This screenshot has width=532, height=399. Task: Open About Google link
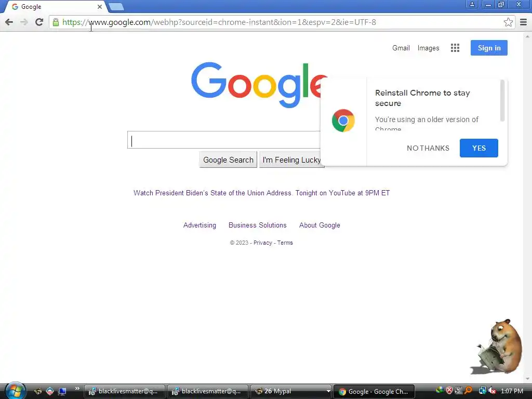320,225
